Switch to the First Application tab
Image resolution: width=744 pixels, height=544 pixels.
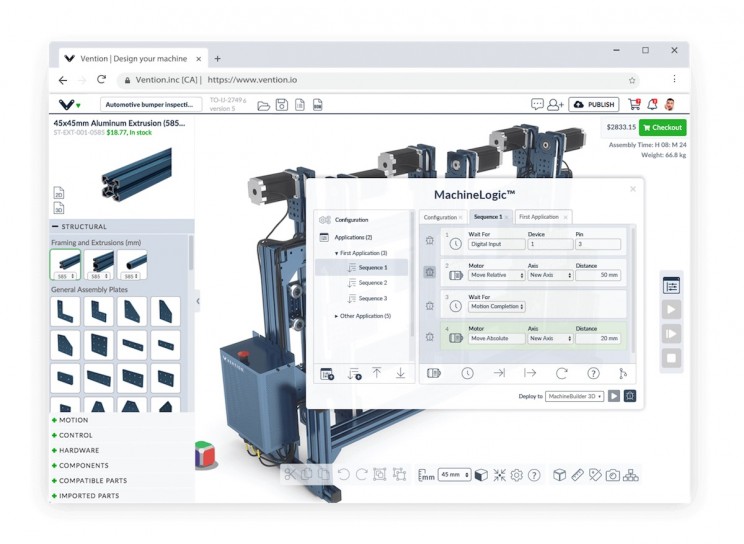pos(543,217)
